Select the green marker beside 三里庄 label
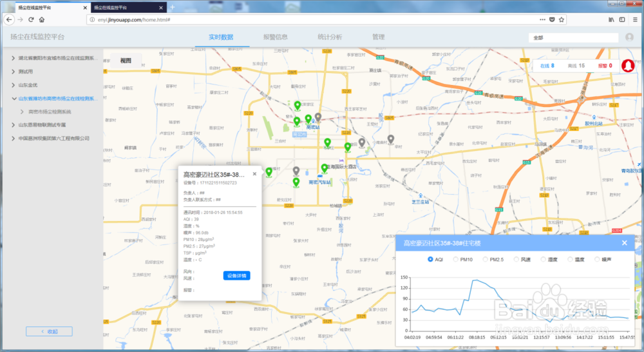Image resolution: width=644 pixels, height=352 pixels. tap(327, 142)
